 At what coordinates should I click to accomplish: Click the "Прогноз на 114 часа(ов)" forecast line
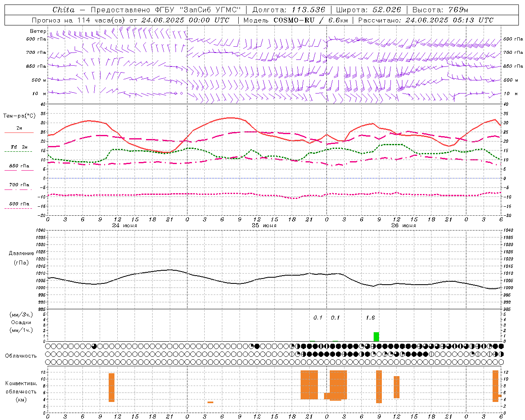[130, 20]
